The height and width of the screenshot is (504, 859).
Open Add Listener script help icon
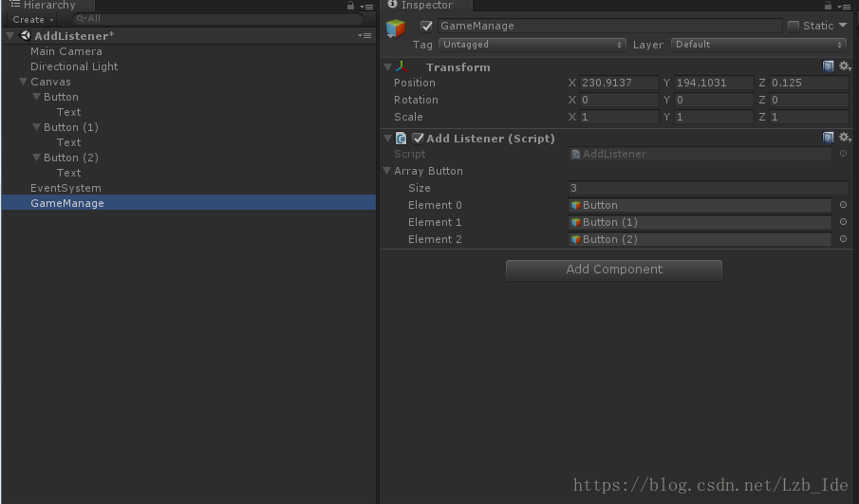(828, 138)
